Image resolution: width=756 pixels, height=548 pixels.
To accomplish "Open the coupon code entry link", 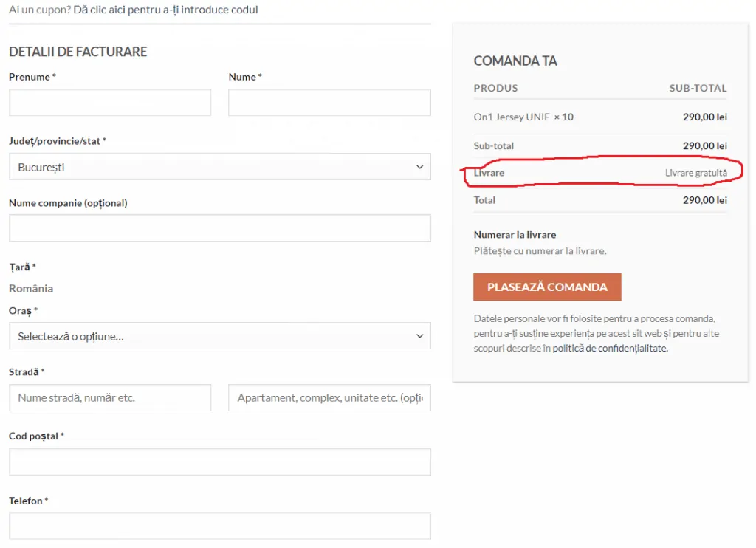I will (x=165, y=10).
